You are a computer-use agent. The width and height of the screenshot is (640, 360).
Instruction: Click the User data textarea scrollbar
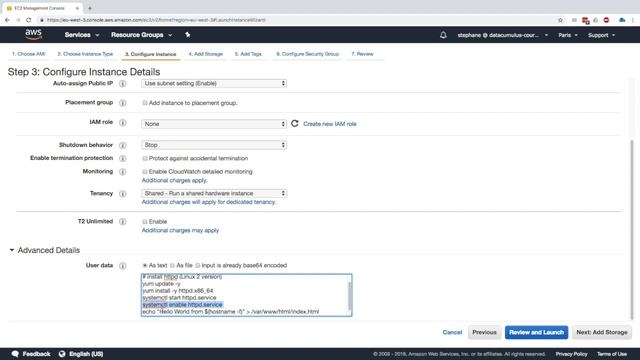tap(349, 296)
